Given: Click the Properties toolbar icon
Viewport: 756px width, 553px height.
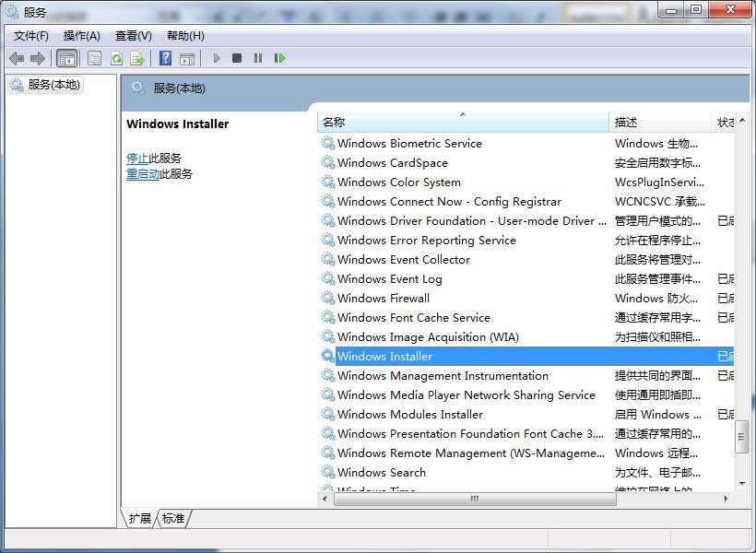Looking at the screenshot, I should pos(93,58).
